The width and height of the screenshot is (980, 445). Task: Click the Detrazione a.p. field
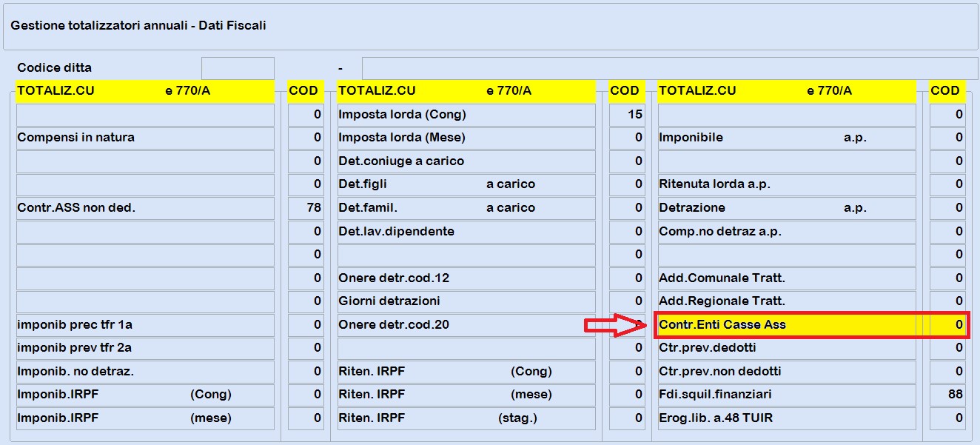point(787,208)
